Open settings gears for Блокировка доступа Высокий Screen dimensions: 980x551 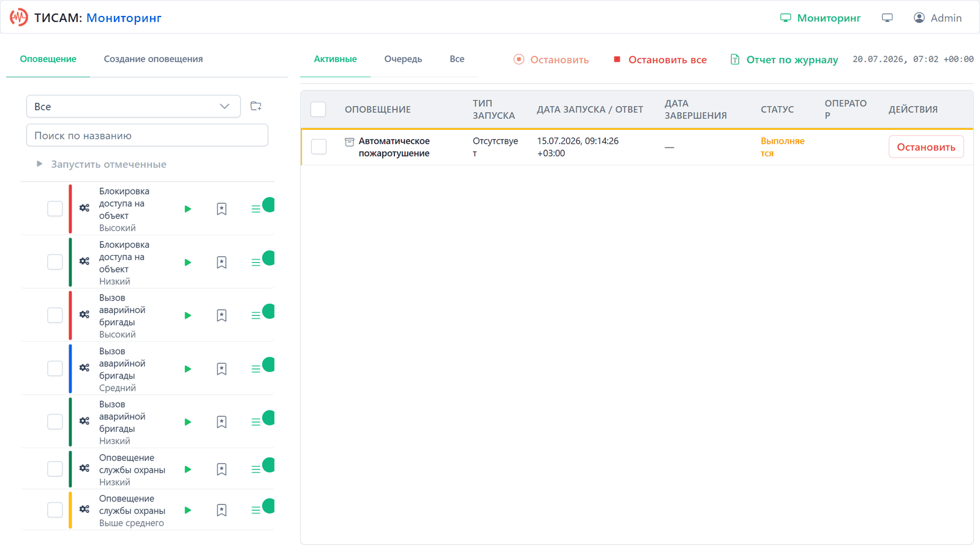pos(85,208)
